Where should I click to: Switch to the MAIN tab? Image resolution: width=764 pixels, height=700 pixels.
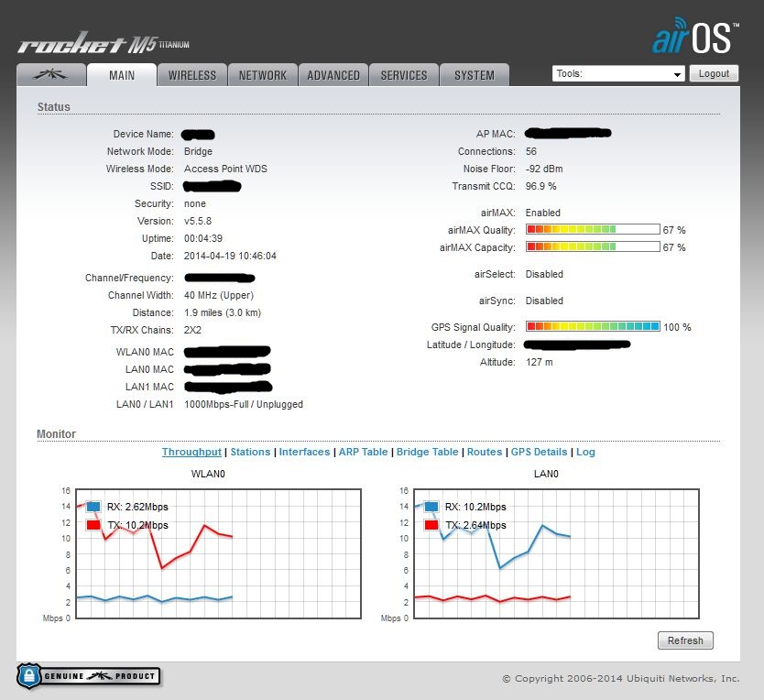tap(122, 75)
